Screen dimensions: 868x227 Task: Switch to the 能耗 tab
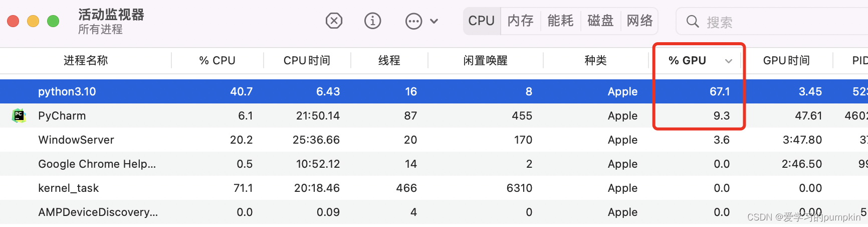click(560, 21)
